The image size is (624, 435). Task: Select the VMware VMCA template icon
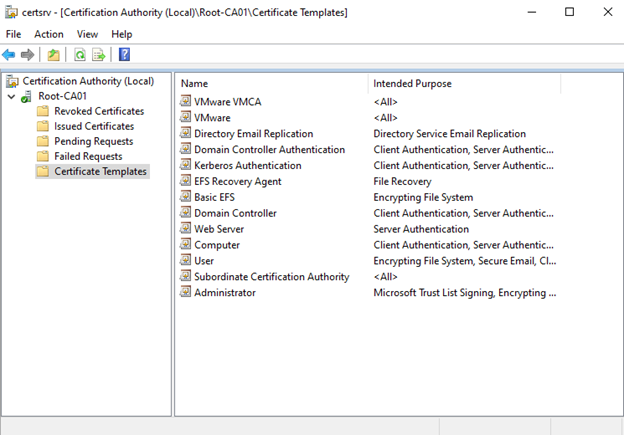point(185,102)
